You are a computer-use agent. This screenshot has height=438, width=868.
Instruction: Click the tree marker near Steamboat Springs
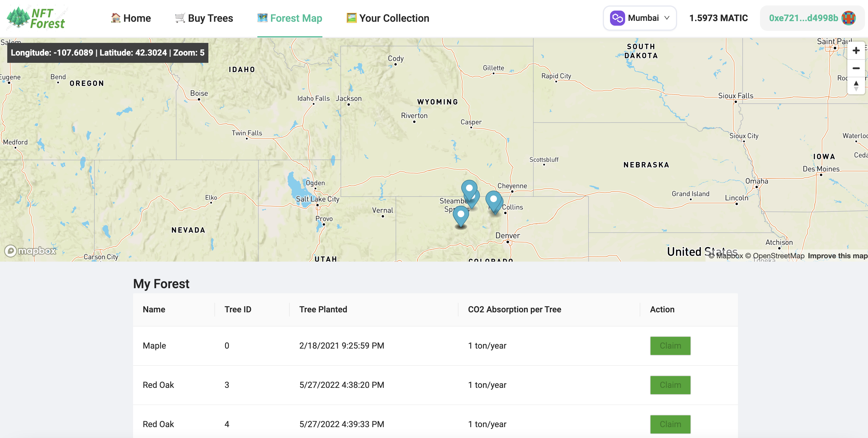point(469,189)
